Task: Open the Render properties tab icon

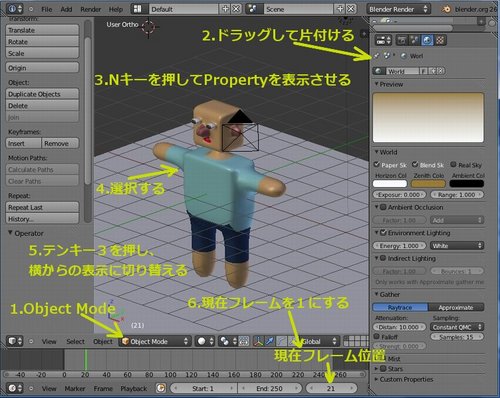Action: (402, 40)
